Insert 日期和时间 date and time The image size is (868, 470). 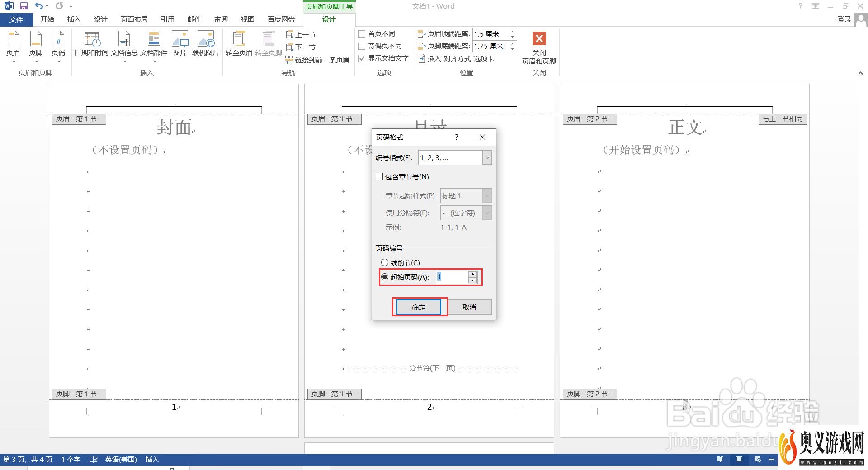(92, 44)
